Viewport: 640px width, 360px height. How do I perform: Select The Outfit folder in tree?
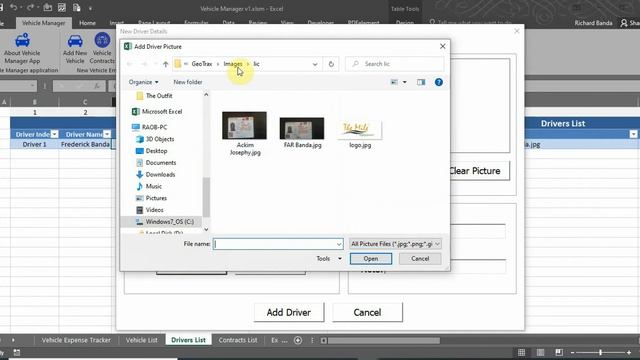[x=155, y=96]
